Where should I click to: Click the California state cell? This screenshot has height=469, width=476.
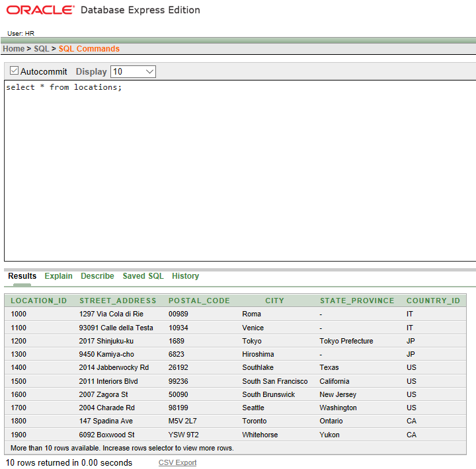(335, 381)
